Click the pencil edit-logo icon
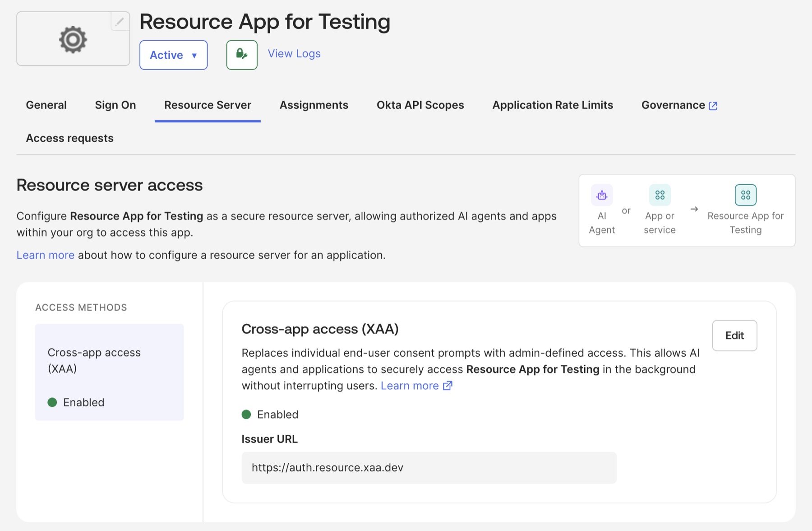812x531 pixels. 120,22
